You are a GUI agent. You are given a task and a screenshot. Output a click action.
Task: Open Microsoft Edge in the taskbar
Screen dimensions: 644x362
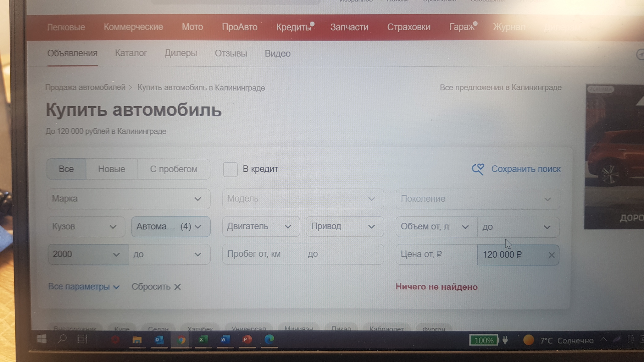click(x=269, y=340)
